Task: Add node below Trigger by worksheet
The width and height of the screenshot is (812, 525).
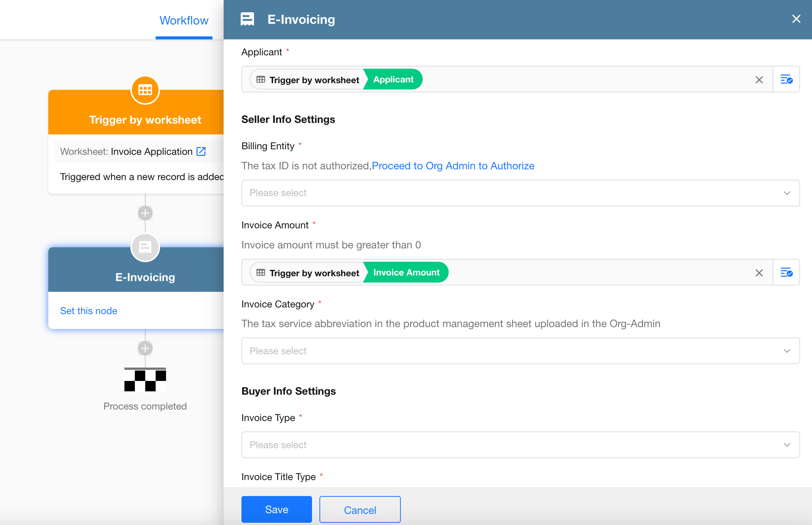Action: (145, 213)
